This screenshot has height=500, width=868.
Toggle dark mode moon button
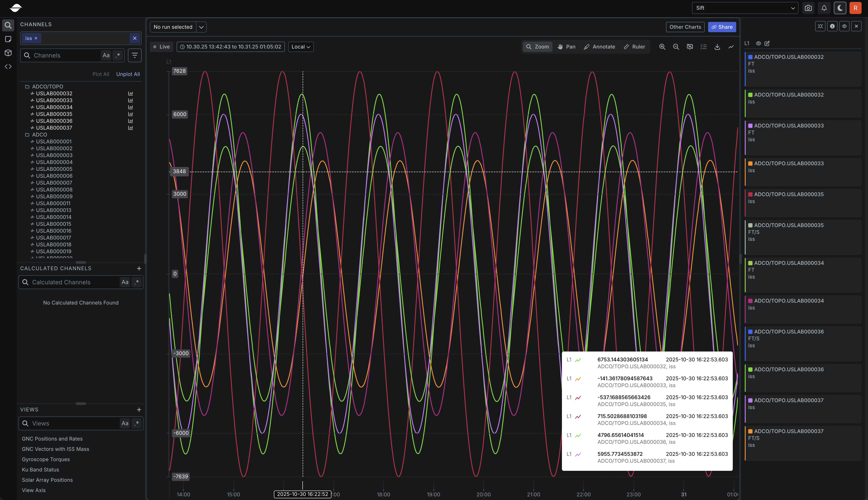(840, 8)
